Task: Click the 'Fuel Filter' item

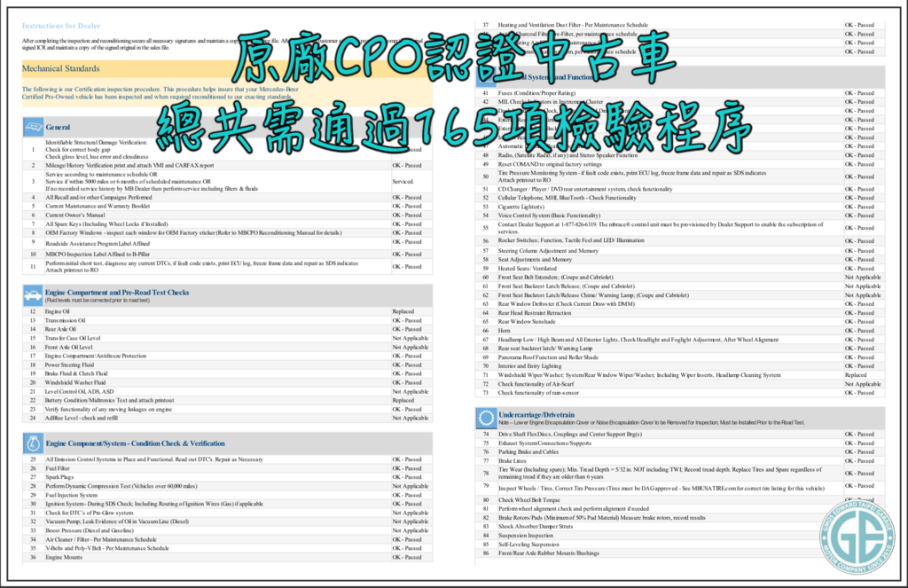Action: (58, 468)
